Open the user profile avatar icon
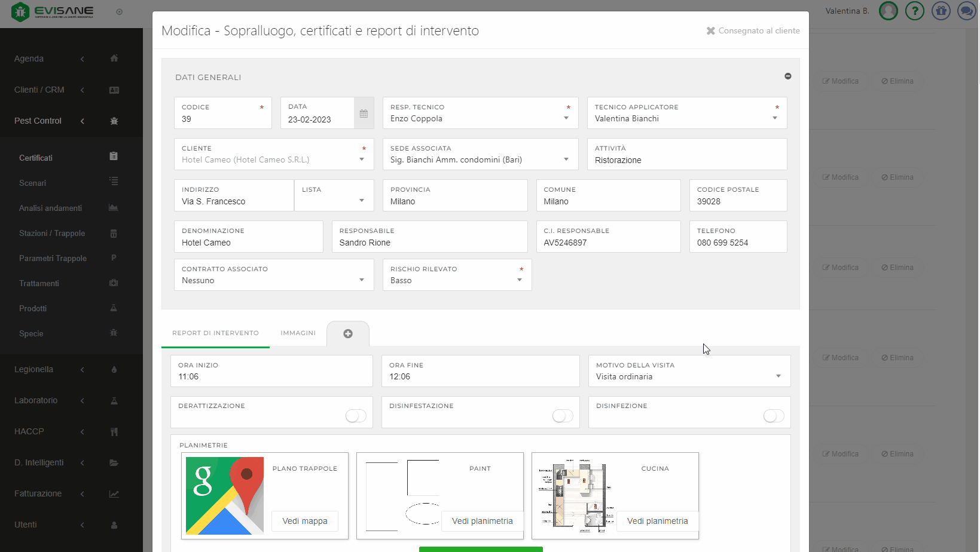The image size is (980, 552). pyautogui.click(x=889, y=11)
